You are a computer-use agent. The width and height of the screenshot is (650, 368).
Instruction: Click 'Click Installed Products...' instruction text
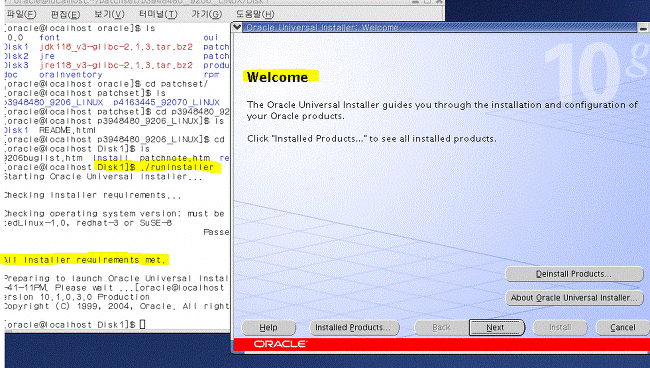pos(371,138)
